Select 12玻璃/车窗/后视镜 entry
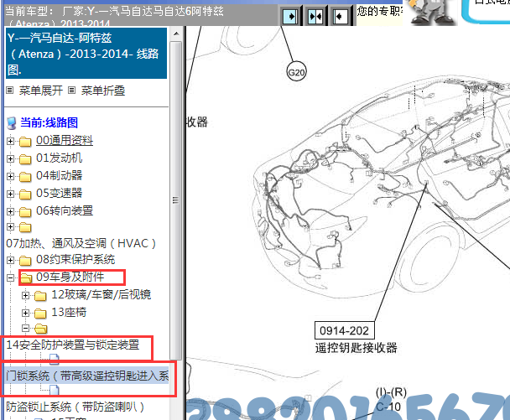Viewport: 510px width, 420px height. pyautogui.click(x=101, y=294)
